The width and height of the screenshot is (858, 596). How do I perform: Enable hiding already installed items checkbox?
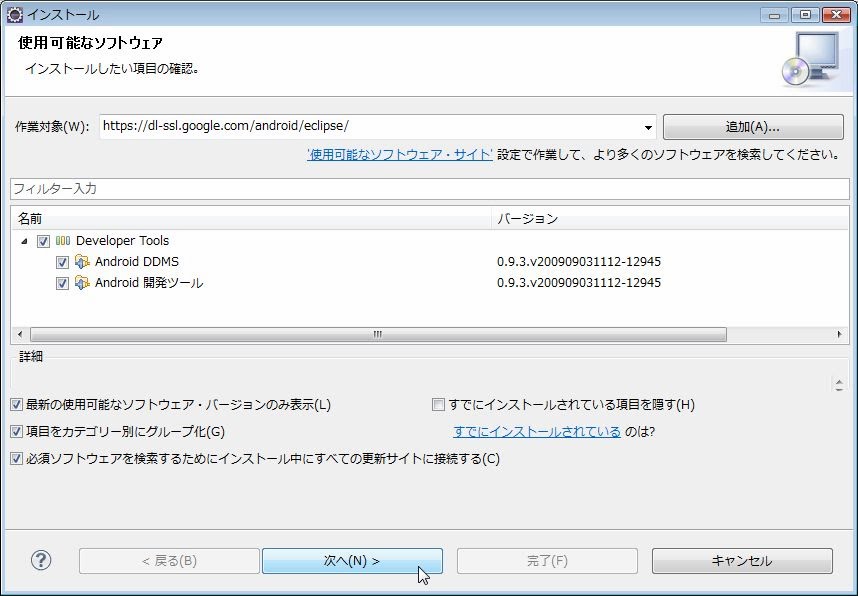[438, 405]
